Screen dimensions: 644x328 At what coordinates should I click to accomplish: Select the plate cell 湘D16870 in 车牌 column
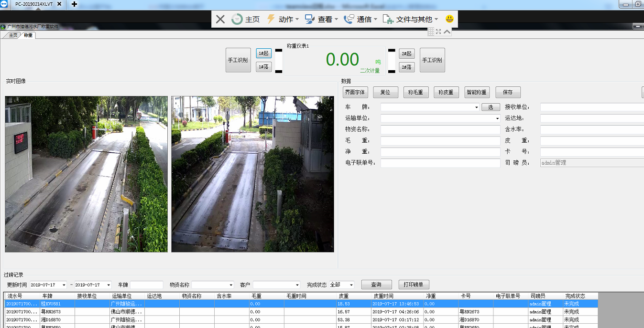tap(57, 320)
